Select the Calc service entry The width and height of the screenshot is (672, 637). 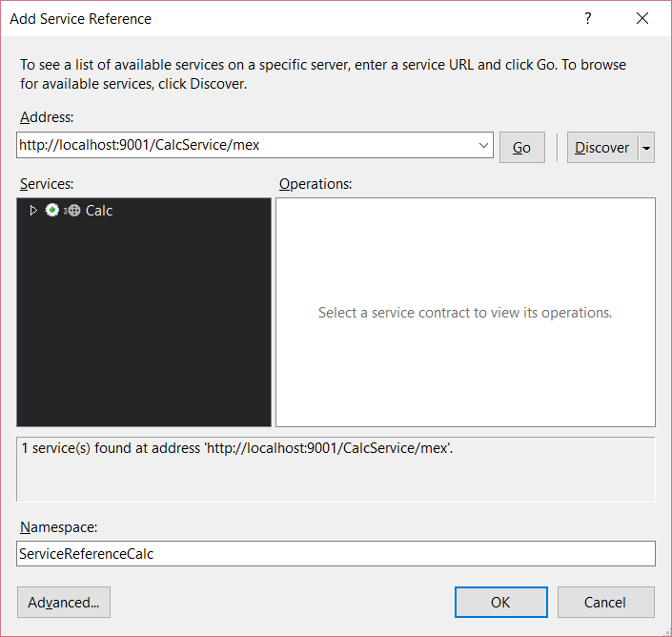click(x=98, y=211)
